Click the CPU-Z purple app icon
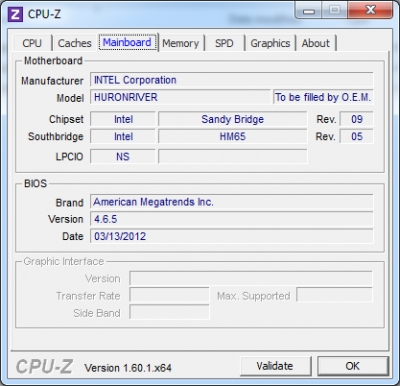400x386 pixels. point(15,15)
